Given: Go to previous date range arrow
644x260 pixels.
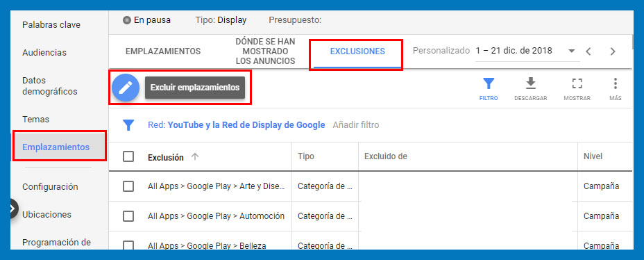Looking at the screenshot, I should [x=588, y=51].
